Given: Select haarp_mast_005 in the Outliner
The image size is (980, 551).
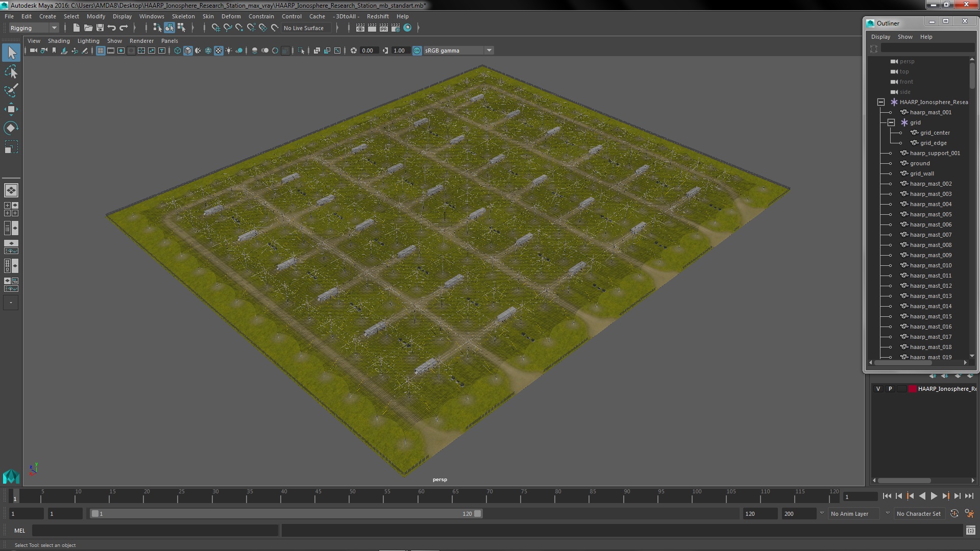Looking at the screenshot, I should tap(930, 214).
